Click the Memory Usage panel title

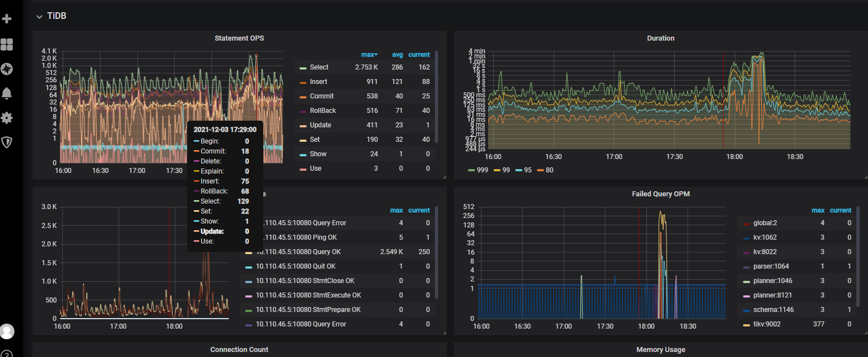(660, 350)
